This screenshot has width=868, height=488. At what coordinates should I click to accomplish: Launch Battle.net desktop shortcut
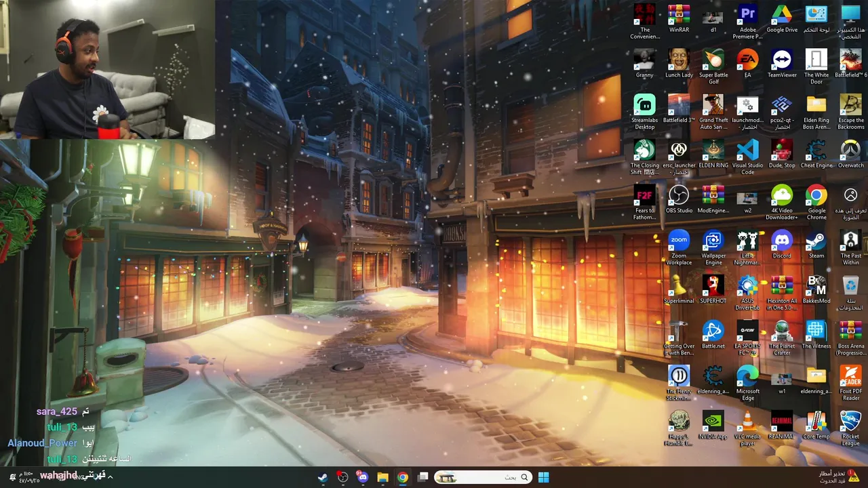point(713,335)
